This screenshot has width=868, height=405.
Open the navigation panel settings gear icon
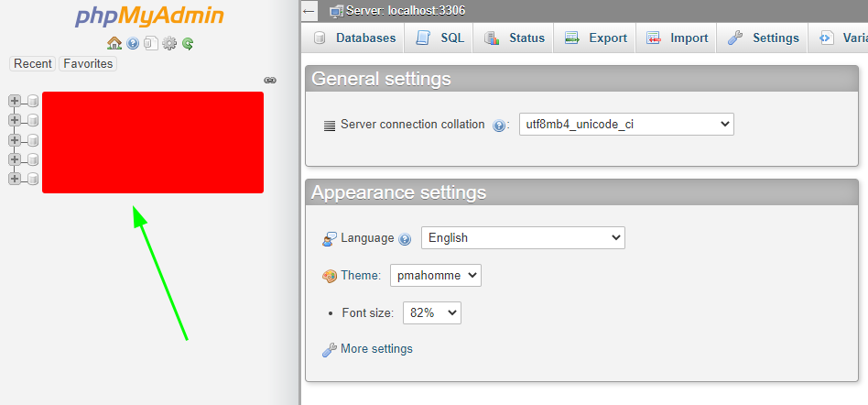(x=169, y=43)
